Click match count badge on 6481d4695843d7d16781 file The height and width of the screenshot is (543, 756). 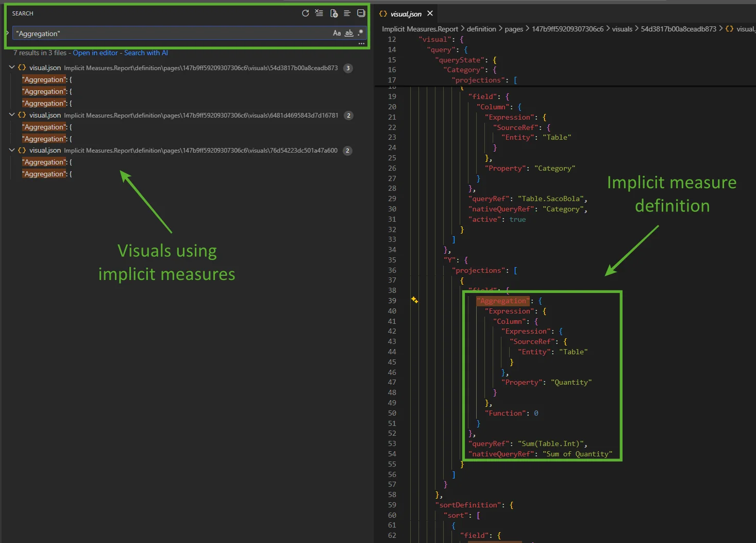pyautogui.click(x=349, y=116)
